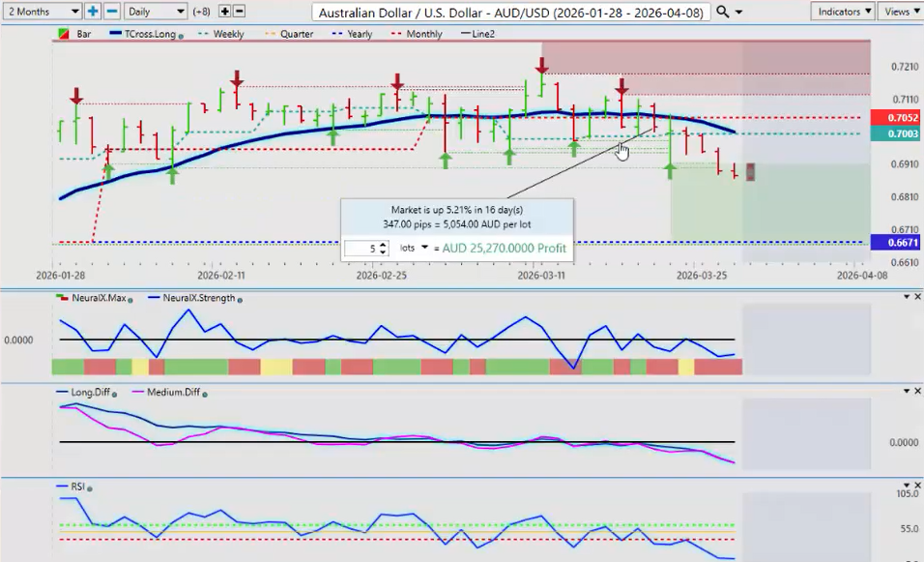Click the Bar chart type legend
Viewport: 924px width, 562px height.
click(x=78, y=34)
